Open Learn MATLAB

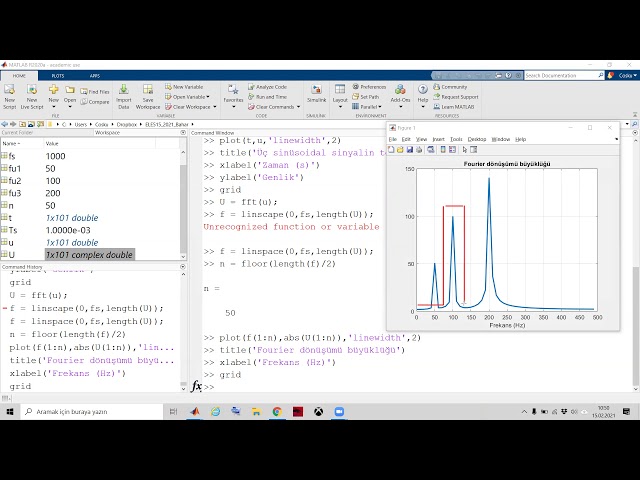[454, 107]
